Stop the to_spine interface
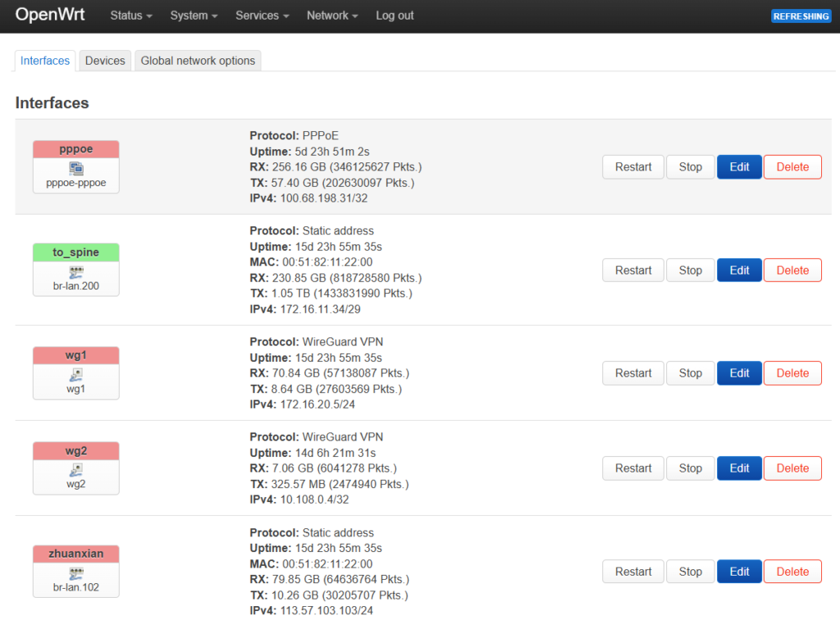The width and height of the screenshot is (840, 620). tap(690, 270)
